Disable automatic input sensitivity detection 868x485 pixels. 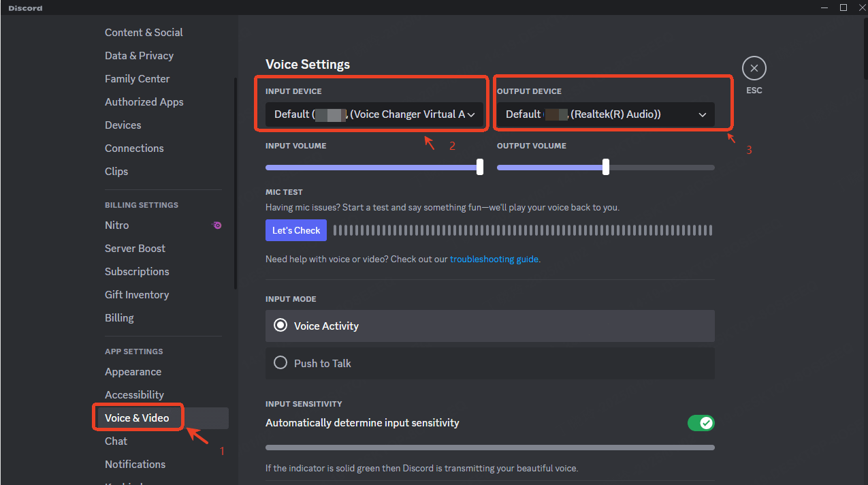[701, 422]
